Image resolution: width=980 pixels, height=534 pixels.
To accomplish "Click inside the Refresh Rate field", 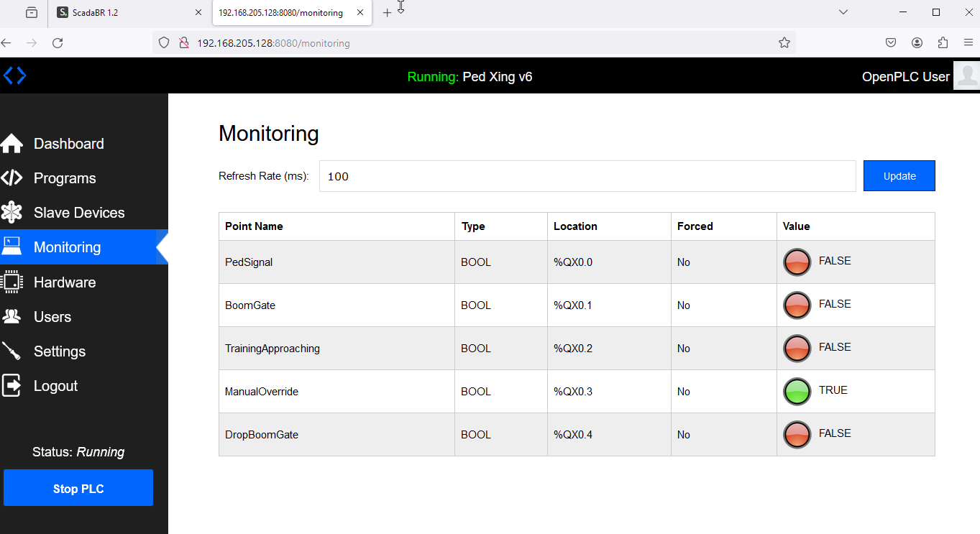I will click(x=587, y=176).
